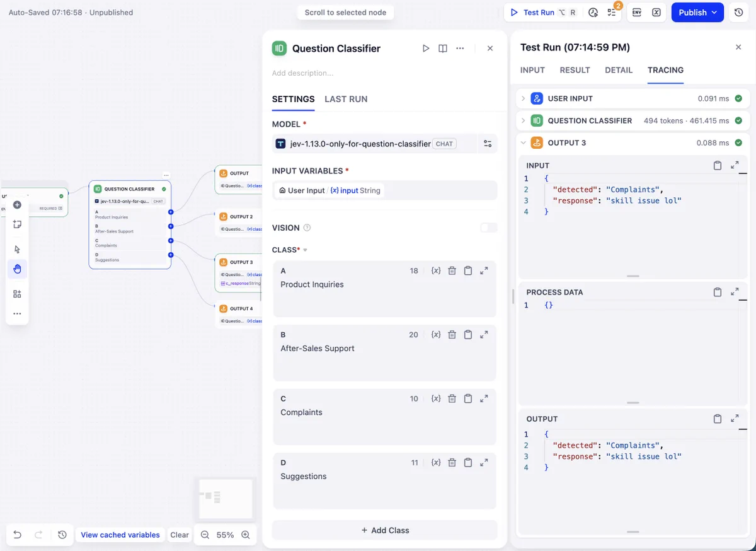Image resolution: width=756 pixels, height=551 pixels.
Task: Open the Question Classifier panel more menu
Action: click(x=460, y=49)
